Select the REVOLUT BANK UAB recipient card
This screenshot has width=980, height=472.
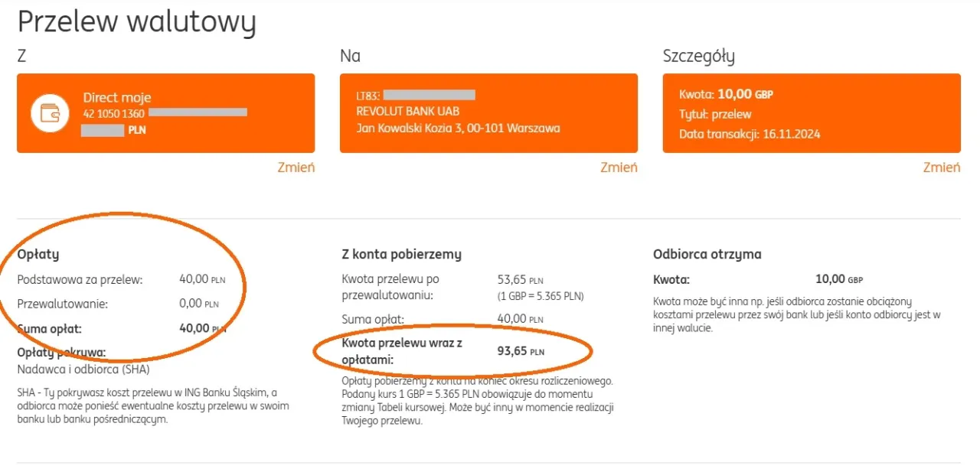click(x=488, y=113)
